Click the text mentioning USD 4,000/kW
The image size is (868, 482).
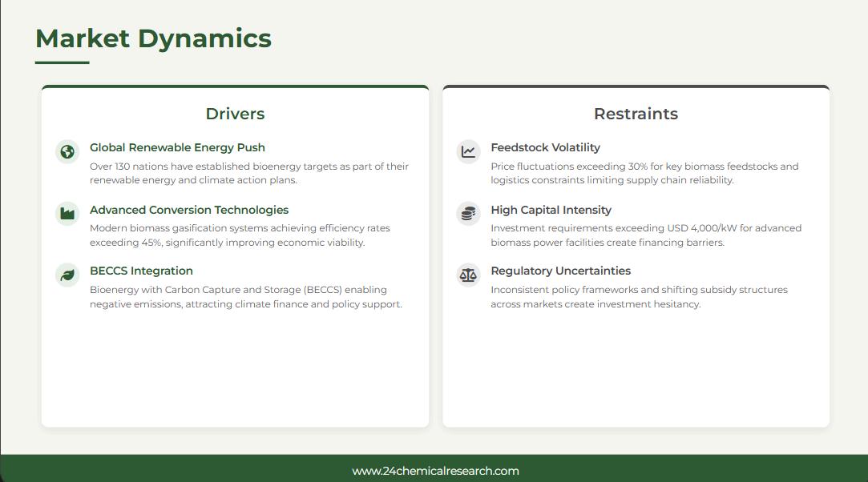646,235
